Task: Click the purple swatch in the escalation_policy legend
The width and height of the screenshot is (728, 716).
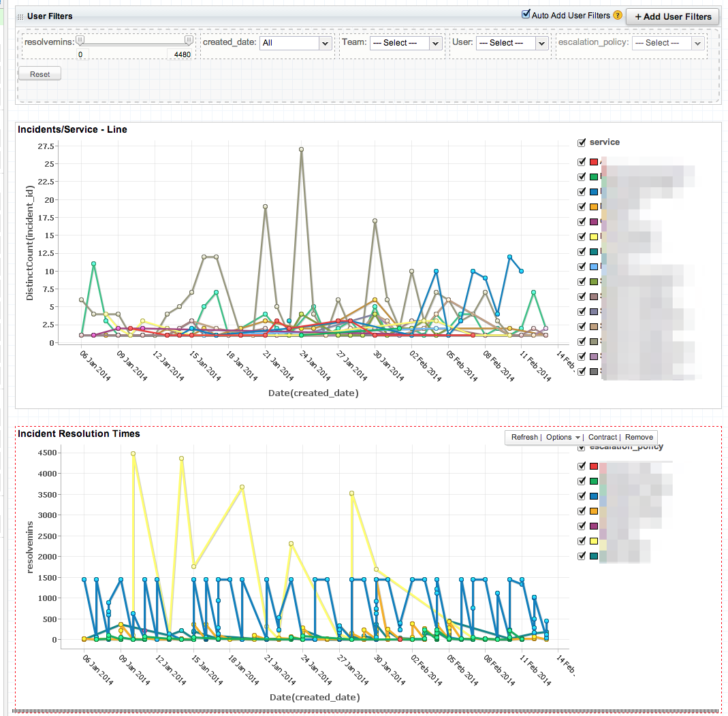Action: 593,527
